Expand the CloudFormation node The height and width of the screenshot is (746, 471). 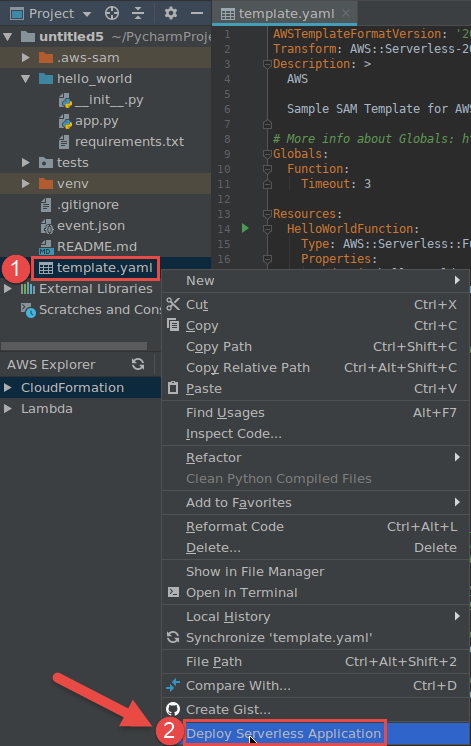(x=8, y=388)
